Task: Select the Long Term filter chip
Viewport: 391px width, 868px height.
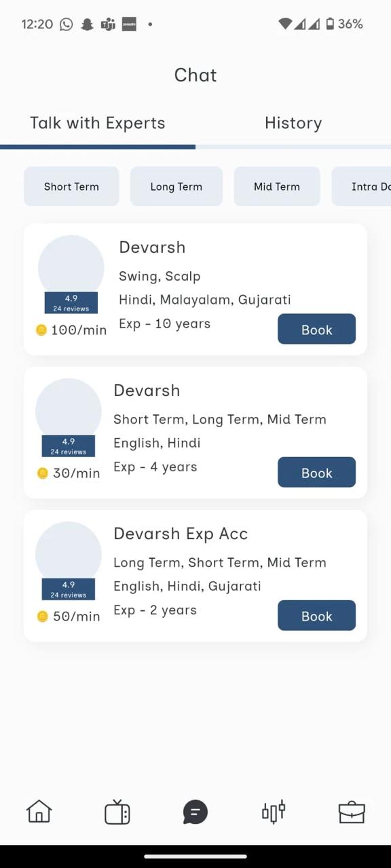Action: pyautogui.click(x=176, y=186)
